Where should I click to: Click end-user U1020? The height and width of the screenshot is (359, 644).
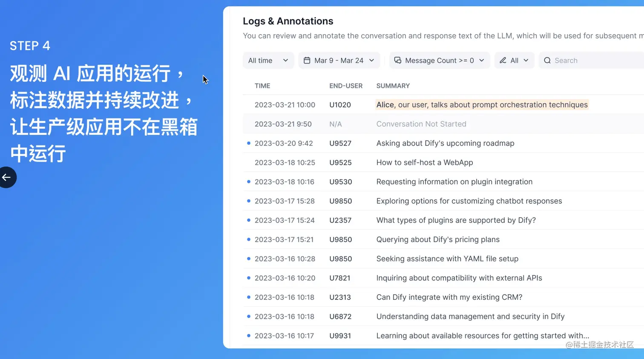click(x=340, y=104)
